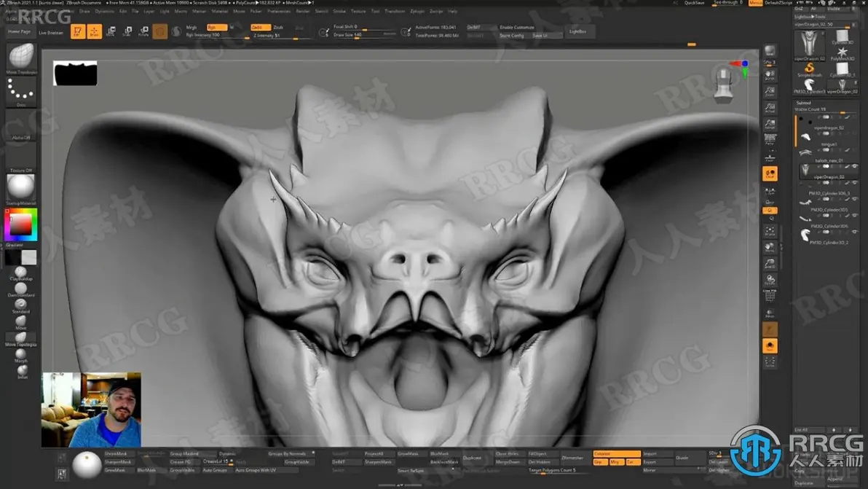Enable the Zsub sculpt mode
The image size is (868, 489).
(278, 27)
